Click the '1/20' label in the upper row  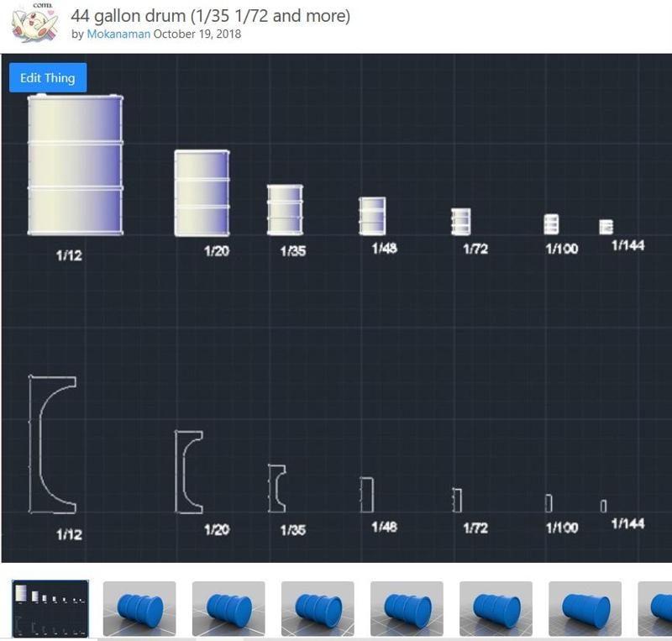(217, 251)
